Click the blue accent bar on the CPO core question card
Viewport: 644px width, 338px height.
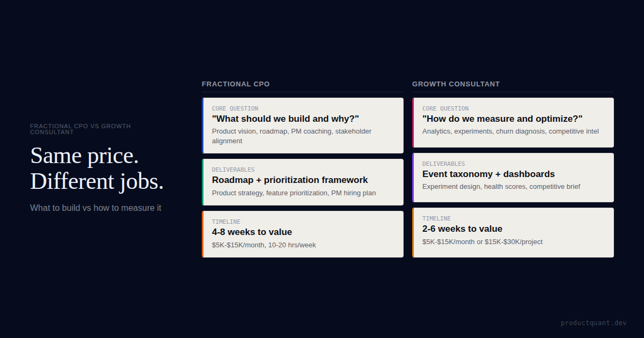coord(203,126)
